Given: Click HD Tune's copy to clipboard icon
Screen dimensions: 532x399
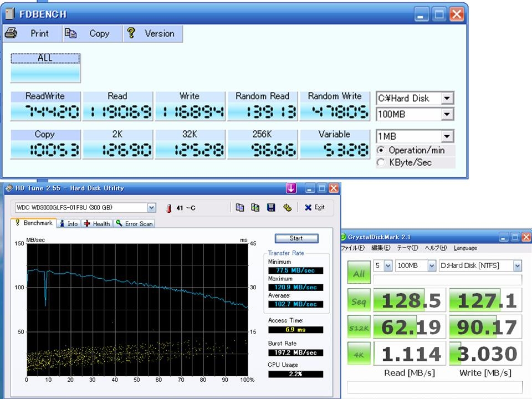Looking at the screenshot, I should tap(239, 208).
